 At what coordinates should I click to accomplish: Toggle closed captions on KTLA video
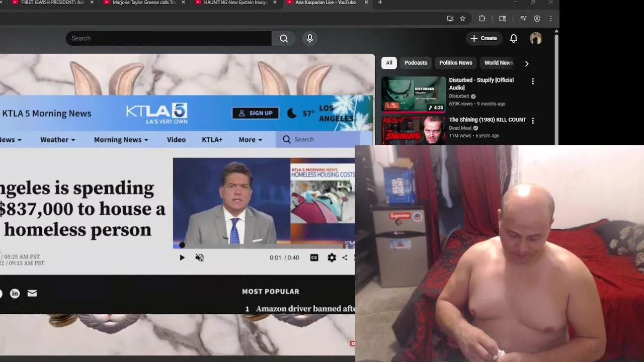click(314, 257)
